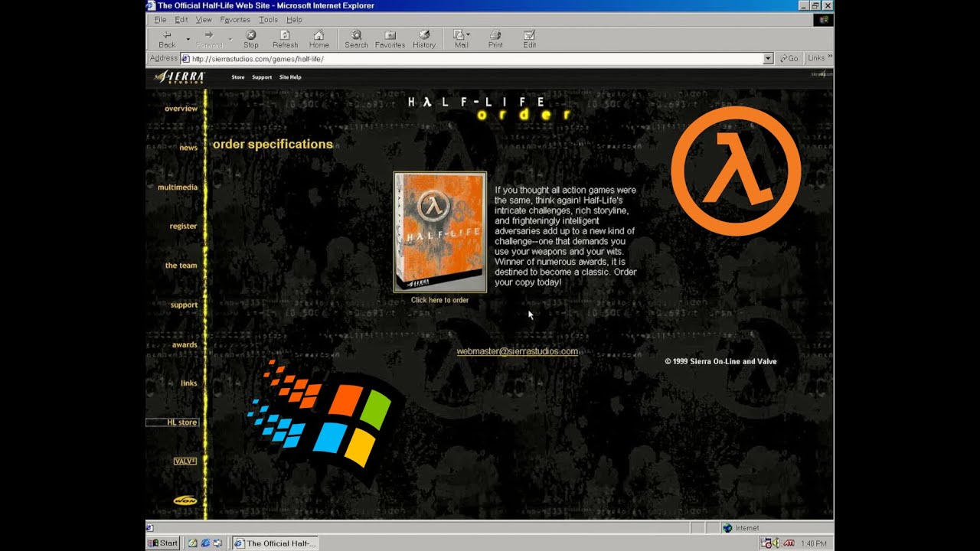Open the Favorites toolbar button
The width and height of the screenshot is (980, 551).
390,39
